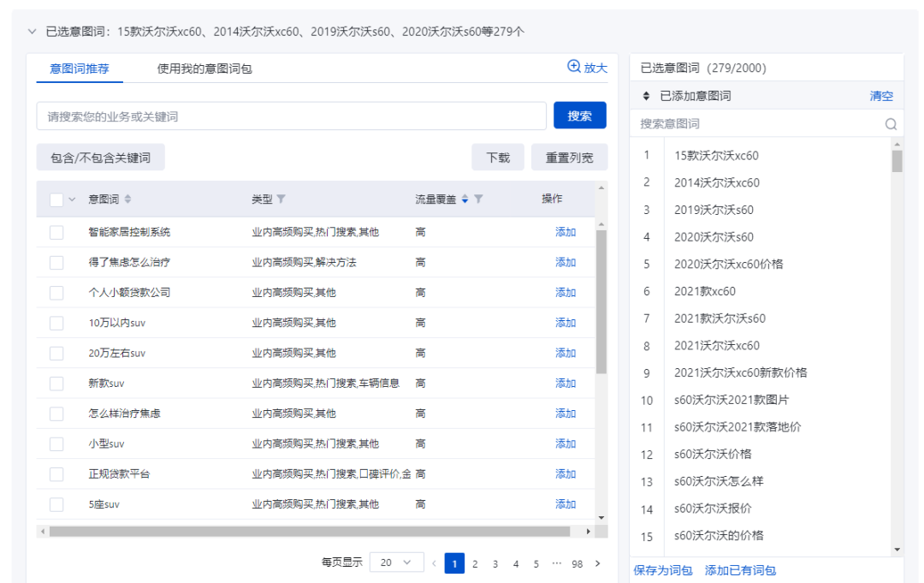Screen dimensions: 924x583
Task: Click the blue 搜索 button
Action: pyautogui.click(x=580, y=116)
